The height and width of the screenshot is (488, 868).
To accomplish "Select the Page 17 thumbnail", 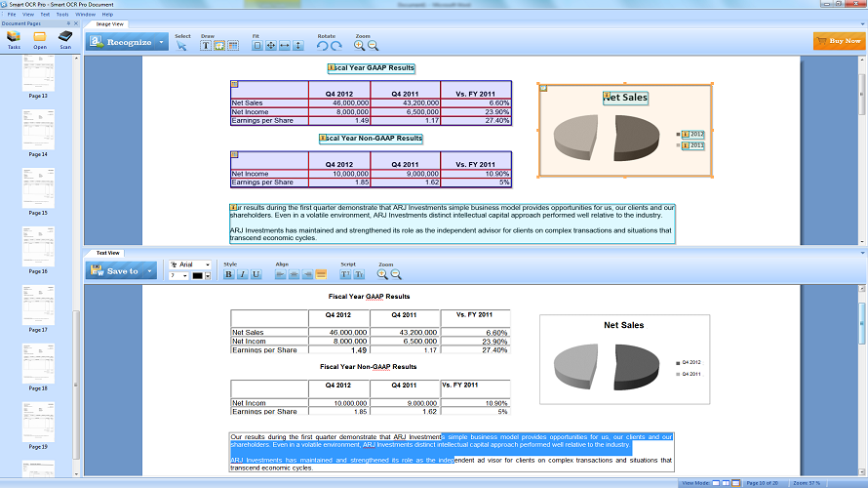I will 38,305.
